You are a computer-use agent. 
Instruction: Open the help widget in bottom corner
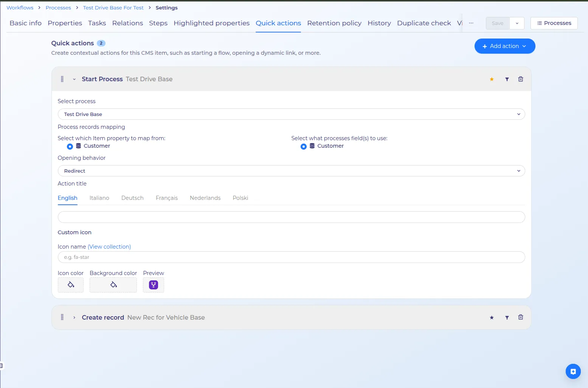[x=573, y=371]
